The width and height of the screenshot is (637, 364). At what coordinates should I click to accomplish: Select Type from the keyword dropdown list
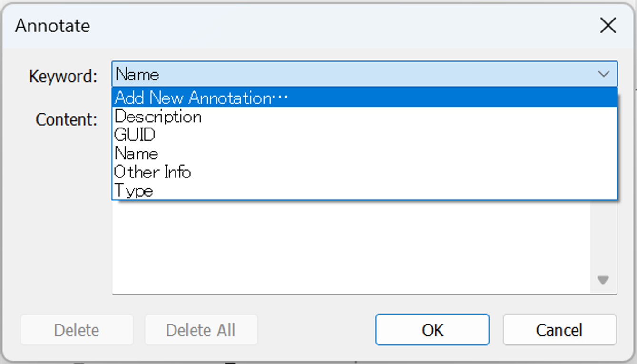pyautogui.click(x=134, y=191)
